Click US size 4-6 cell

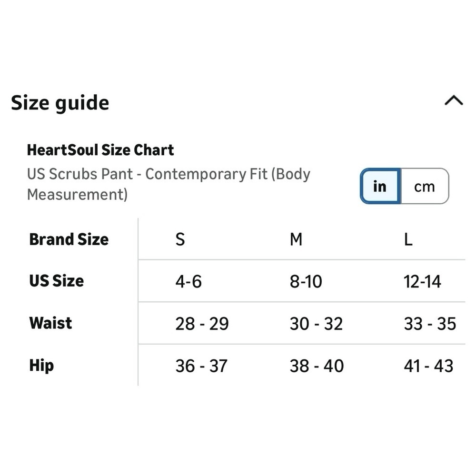pyautogui.click(x=188, y=281)
